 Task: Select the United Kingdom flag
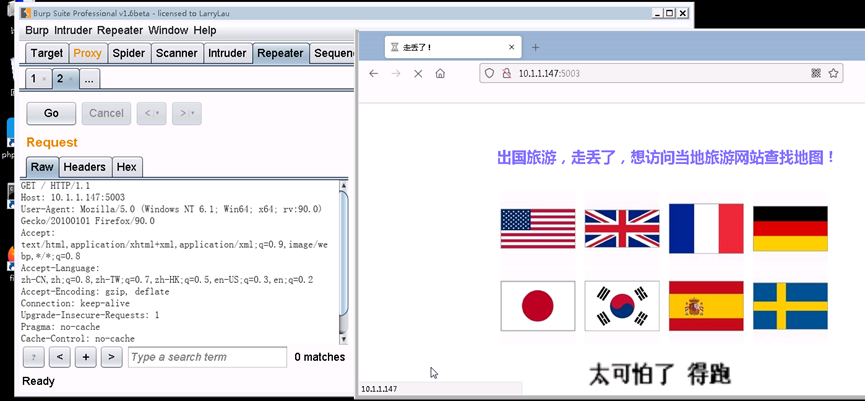pyautogui.click(x=622, y=229)
